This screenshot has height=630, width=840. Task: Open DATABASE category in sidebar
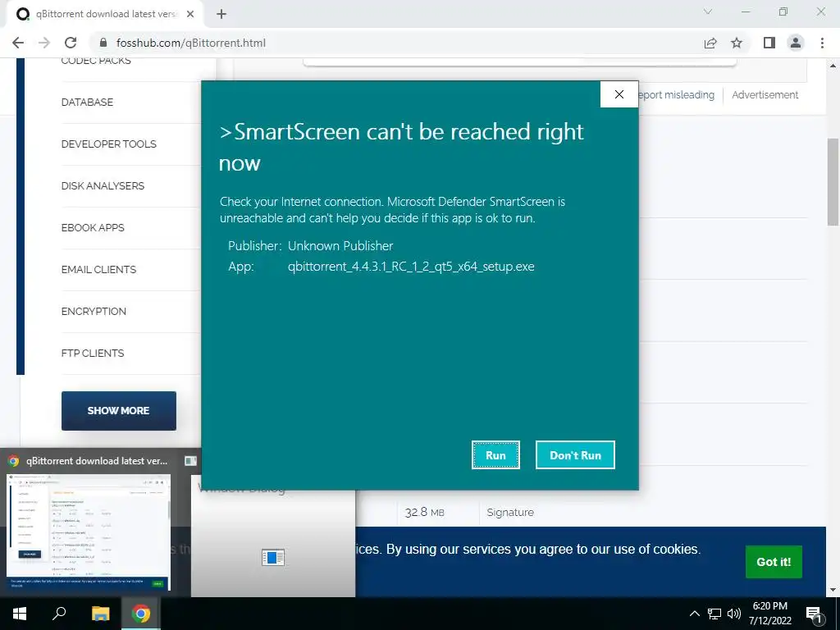87,103
